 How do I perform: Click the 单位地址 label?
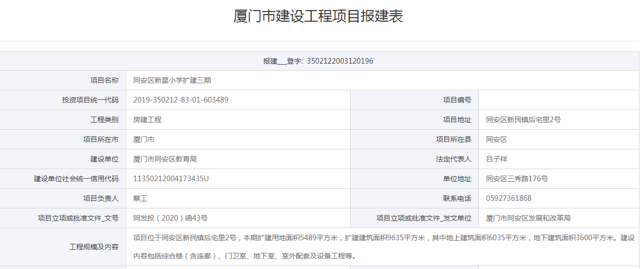[457, 179]
